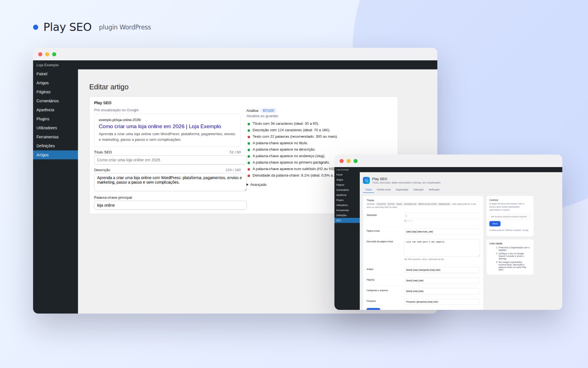Viewport: 588px width, 368px height.
Task: Click the Descrição da página inicial textarea
Action: [442, 248]
